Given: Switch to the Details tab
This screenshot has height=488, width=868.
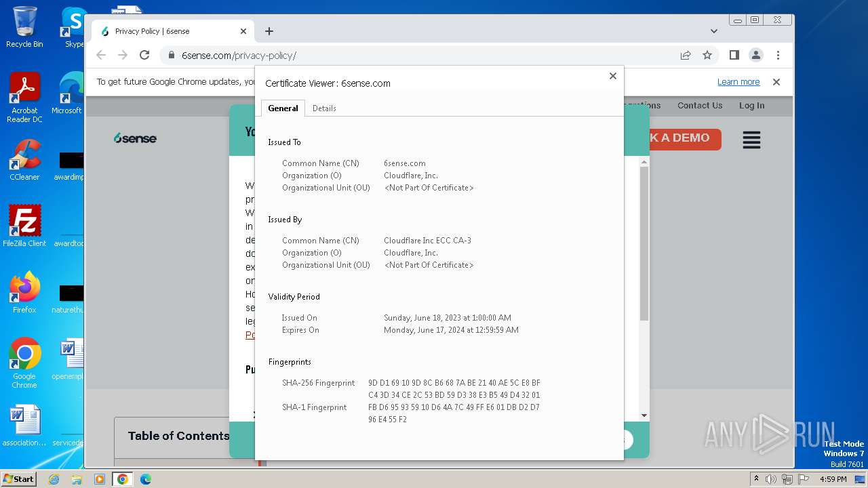Looking at the screenshot, I should tap(324, 108).
